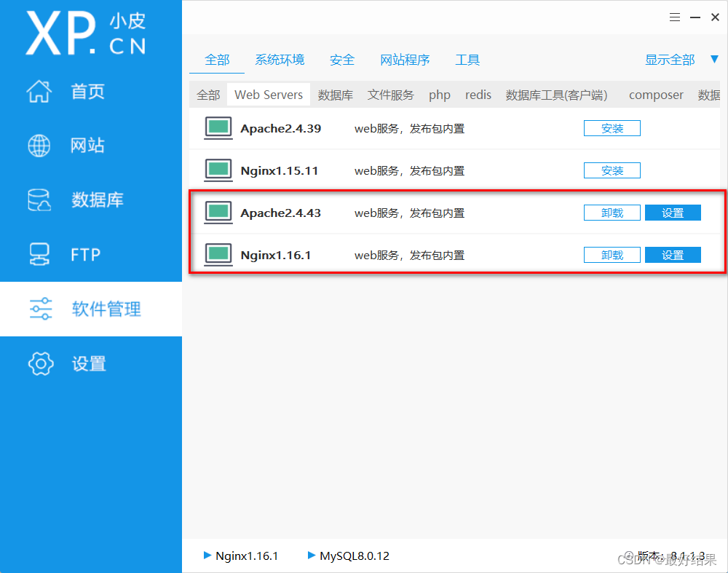Open 设置 for Apache2.4.43
The width and height of the screenshot is (728, 573).
pyautogui.click(x=673, y=213)
